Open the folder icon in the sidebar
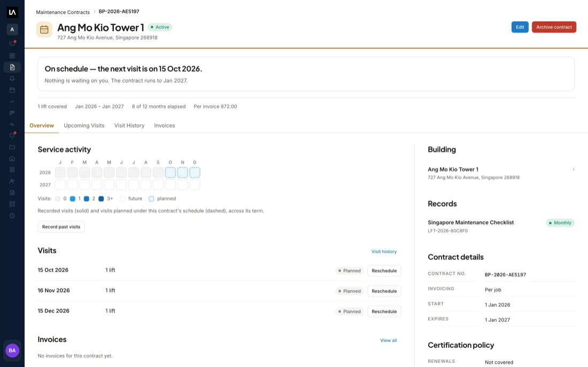 tap(12, 147)
